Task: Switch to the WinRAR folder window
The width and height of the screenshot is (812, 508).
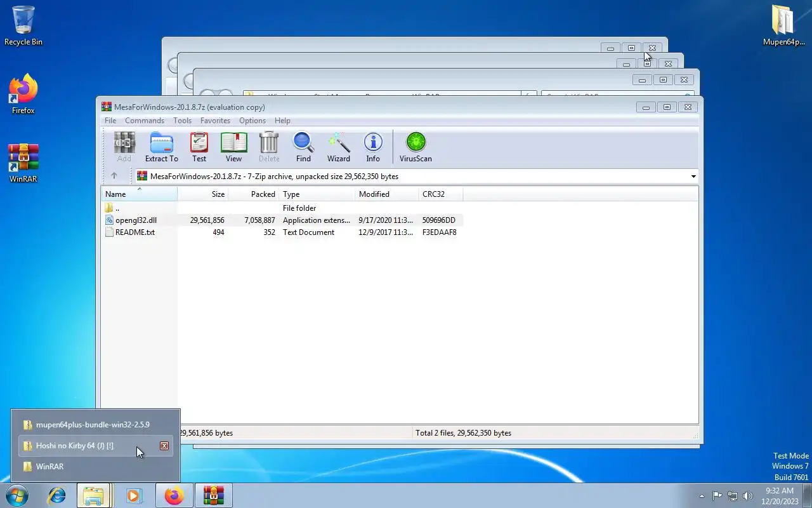Action: [x=95, y=467]
